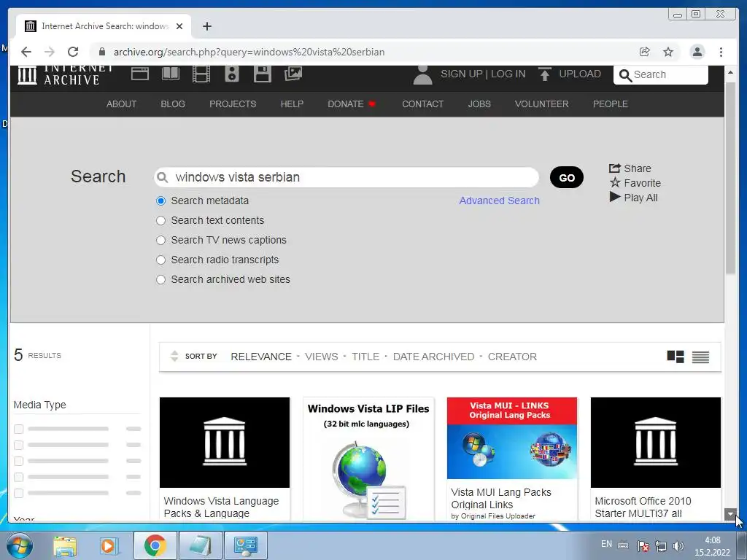Open the CONTACT menu item

pyautogui.click(x=422, y=104)
